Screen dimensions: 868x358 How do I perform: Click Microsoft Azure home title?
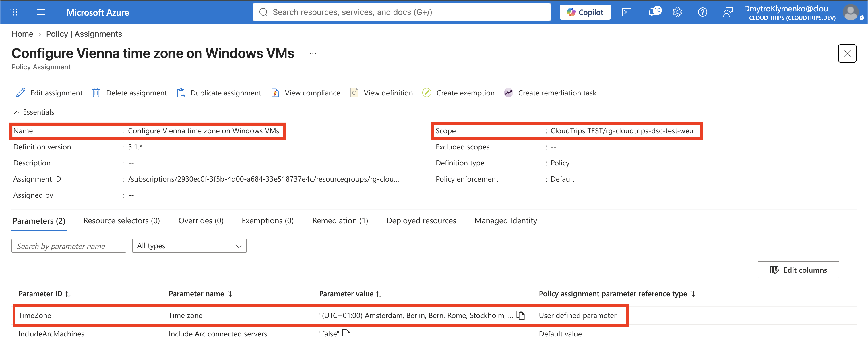coord(98,12)
